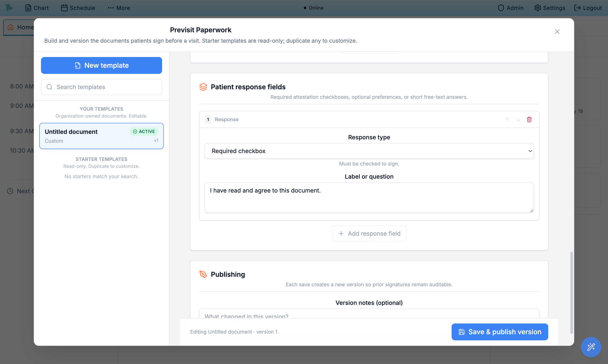The image size is (608, 364).
Task: Click the search magnifier icon
Action: pos(49,87)
